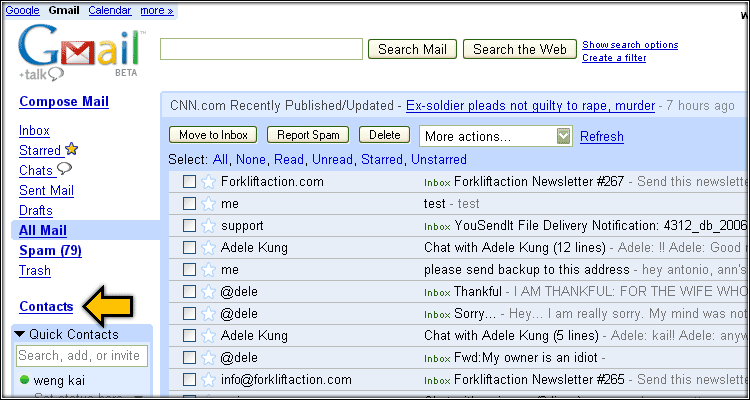Click the Gmail logo
Screen dimensions: 750x400
(82, 52)
